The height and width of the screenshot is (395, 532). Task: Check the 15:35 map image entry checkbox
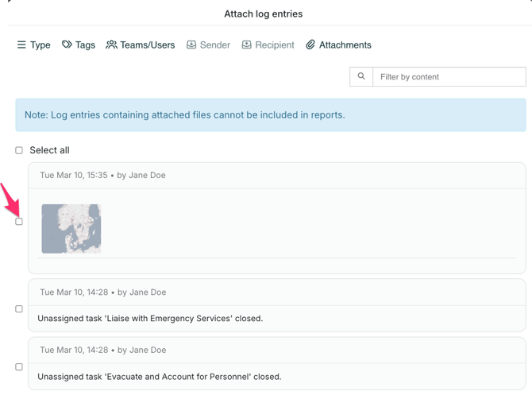pyautogui.click(x=19, y=222)
